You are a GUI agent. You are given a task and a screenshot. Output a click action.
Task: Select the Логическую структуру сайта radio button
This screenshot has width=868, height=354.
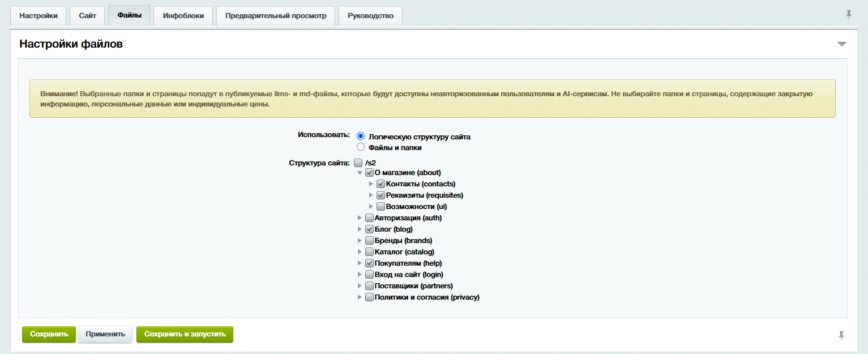coord(361,137)
